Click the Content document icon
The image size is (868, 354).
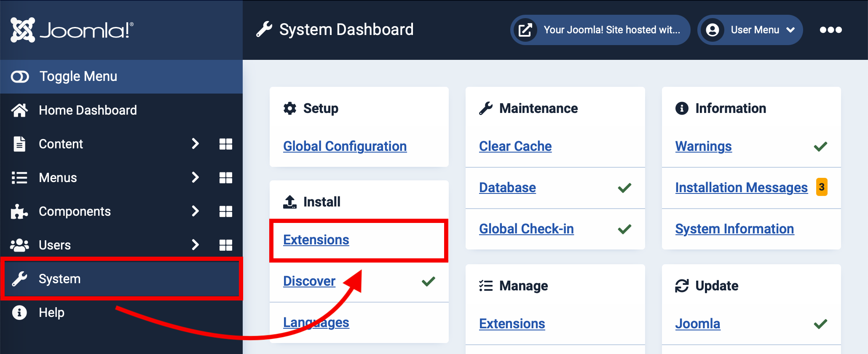click(19, 144)
